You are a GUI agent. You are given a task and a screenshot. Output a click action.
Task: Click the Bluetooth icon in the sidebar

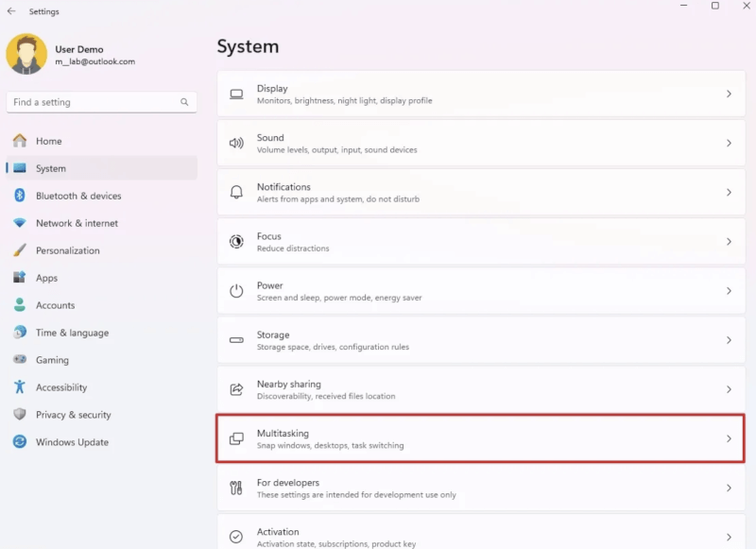coord(20,196)
